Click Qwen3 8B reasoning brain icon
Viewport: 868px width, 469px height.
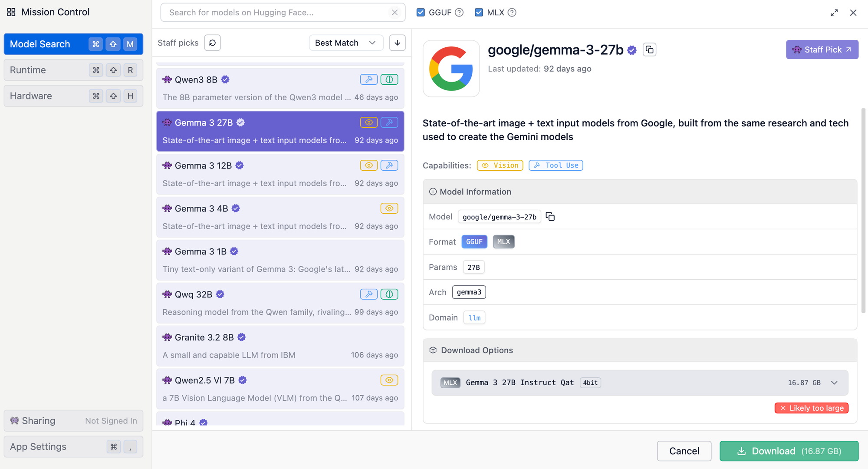tap(389, 79)
